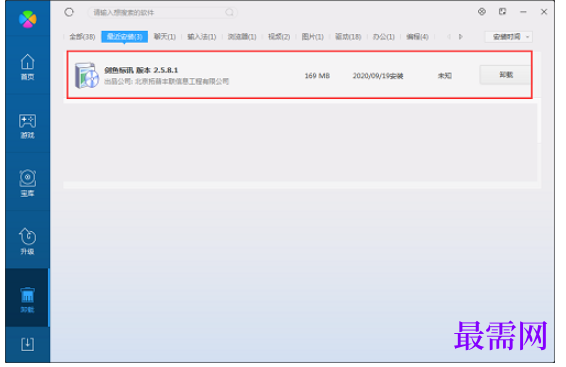Select the 最近安装(3) tab
566x367 pixels.
click(125, 37)
